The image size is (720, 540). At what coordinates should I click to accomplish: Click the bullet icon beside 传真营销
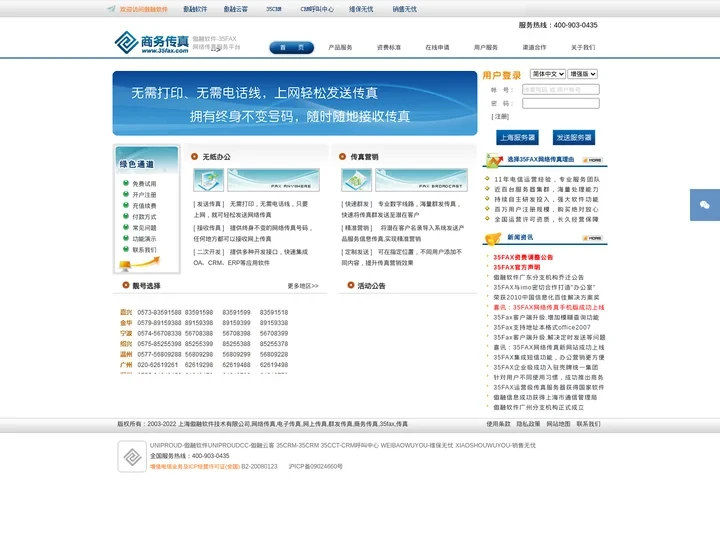click(342, 157)
